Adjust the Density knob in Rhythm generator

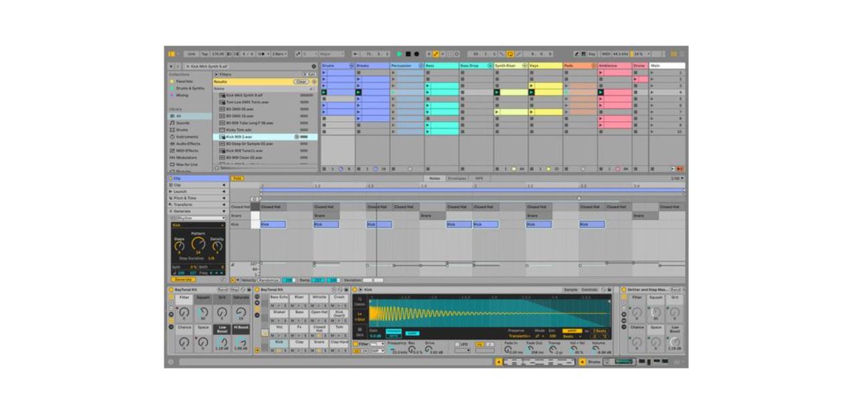pos(217,246)
